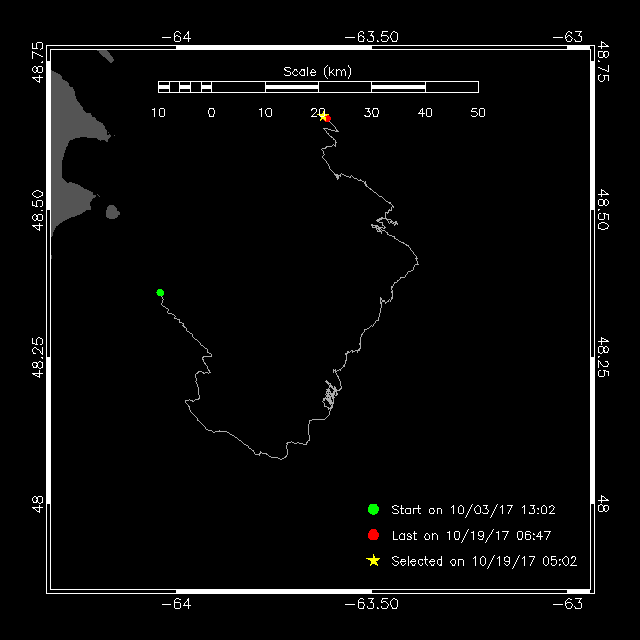The width and height of the screenshot is (640, 640).
Task: Click the yellow star in legend
Action: pyautogui.click(x=373, y=561)
